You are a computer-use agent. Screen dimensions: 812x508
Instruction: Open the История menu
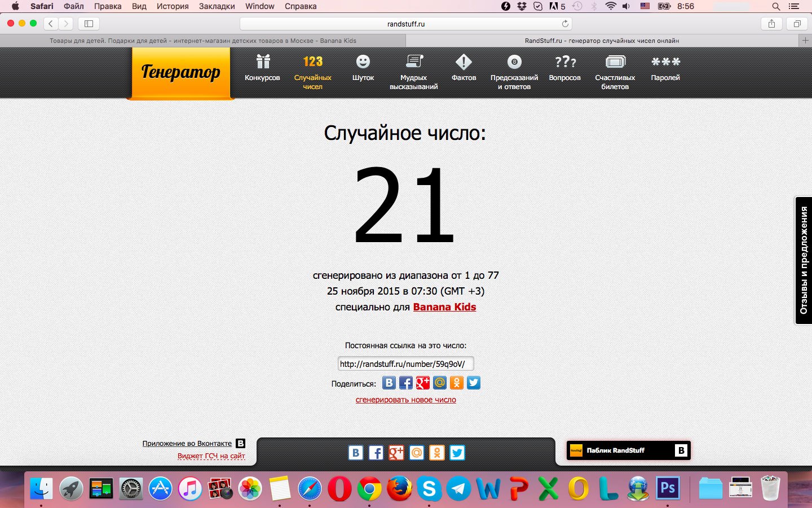point(173,6)
